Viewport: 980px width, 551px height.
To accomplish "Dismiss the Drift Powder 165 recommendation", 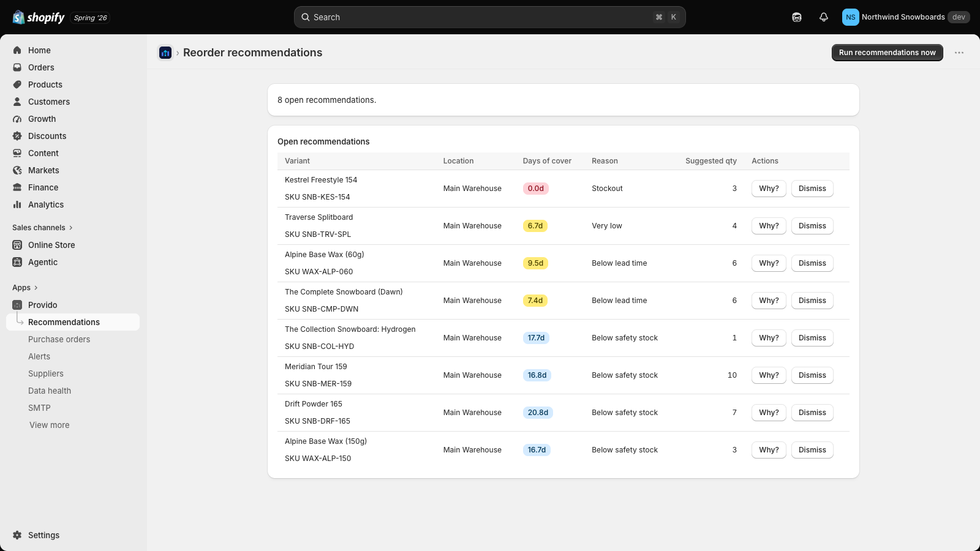I will point(812,413).
